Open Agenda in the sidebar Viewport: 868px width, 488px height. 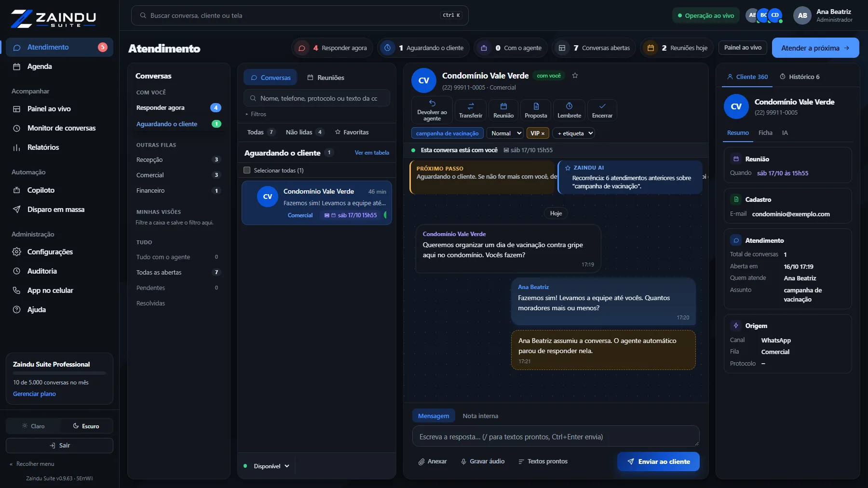coord(59,66)
